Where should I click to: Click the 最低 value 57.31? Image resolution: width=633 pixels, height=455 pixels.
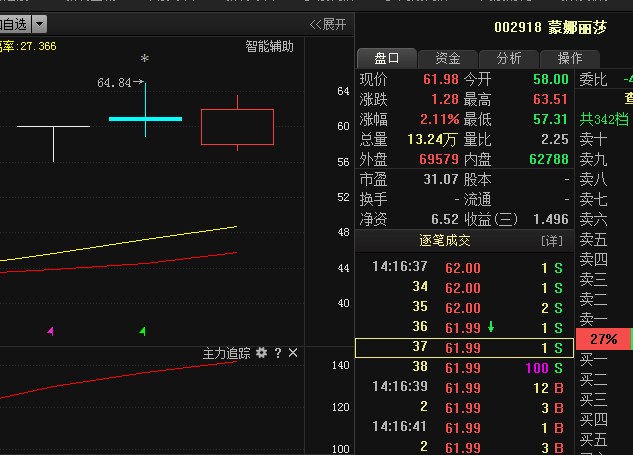click(551, 119)
